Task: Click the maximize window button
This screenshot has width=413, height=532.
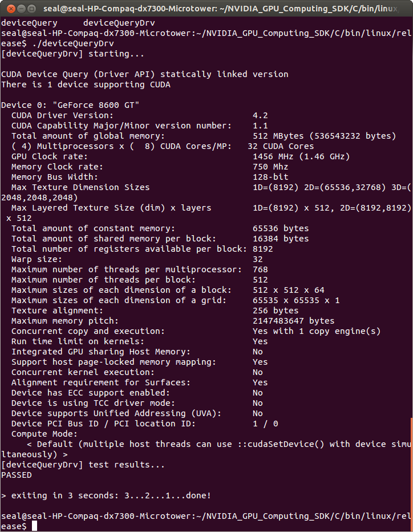Action: coord(30,9)
